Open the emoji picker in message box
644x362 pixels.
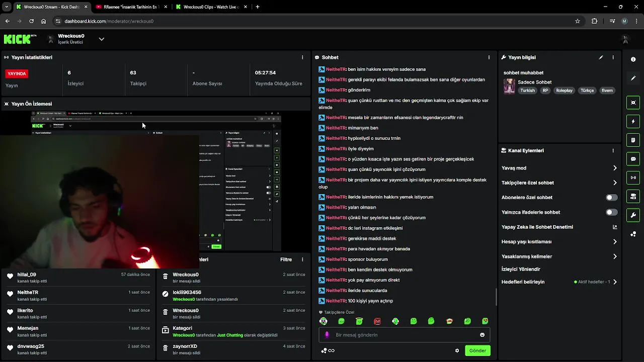tap(482, 335)
